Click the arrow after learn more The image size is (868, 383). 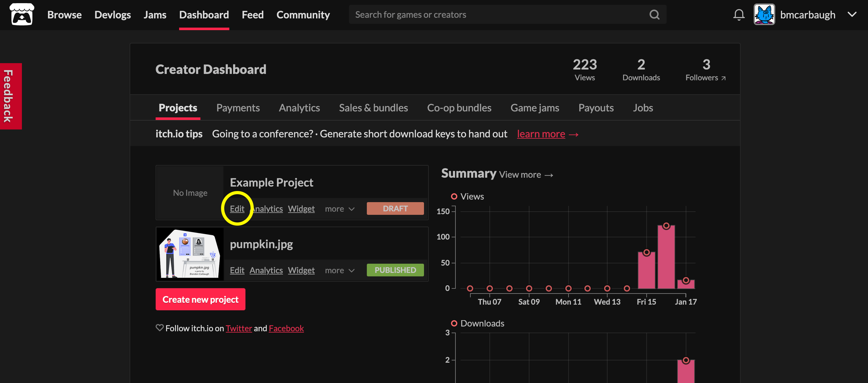pyautogui.click(x=574, y=134)
